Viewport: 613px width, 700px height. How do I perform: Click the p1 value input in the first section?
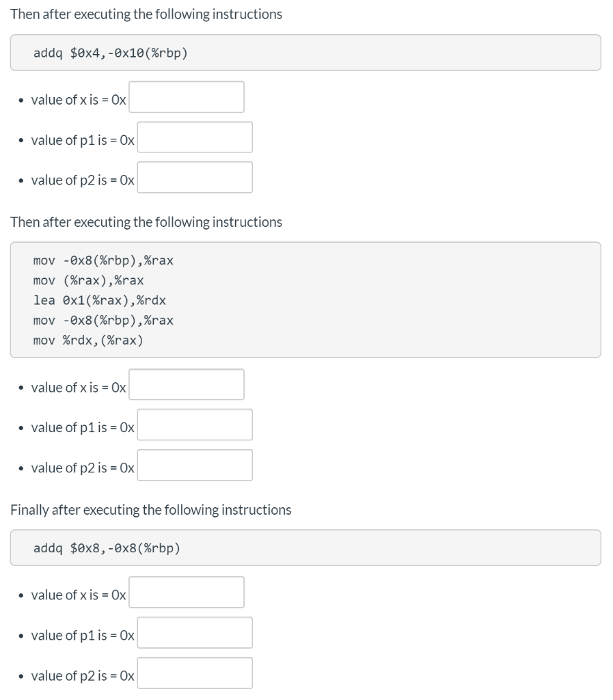tap(195, 138)
